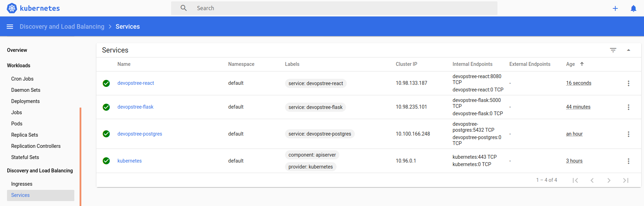Screen dimensions: 644x206
Task: Open the filter icon in Services card
Action: pyautogui.click(x=613, y=50)
